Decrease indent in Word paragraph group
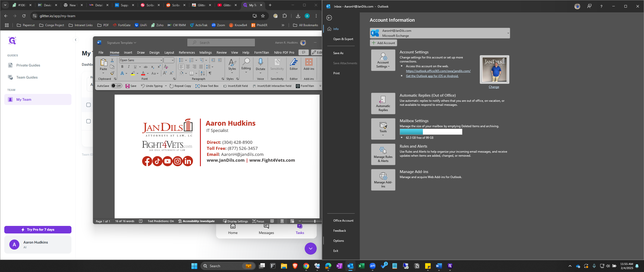Image resolution: width=644 pixels, height=272 pixels. tap(213, 60)
